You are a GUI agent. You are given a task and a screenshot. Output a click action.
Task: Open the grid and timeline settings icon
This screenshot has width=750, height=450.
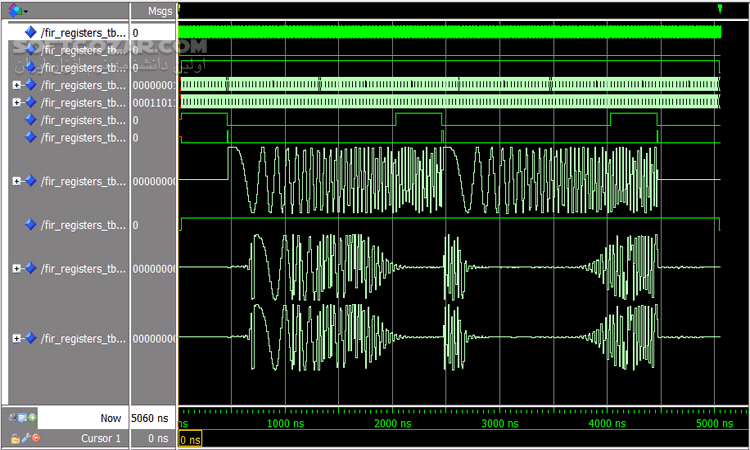[x=23, y=417]
